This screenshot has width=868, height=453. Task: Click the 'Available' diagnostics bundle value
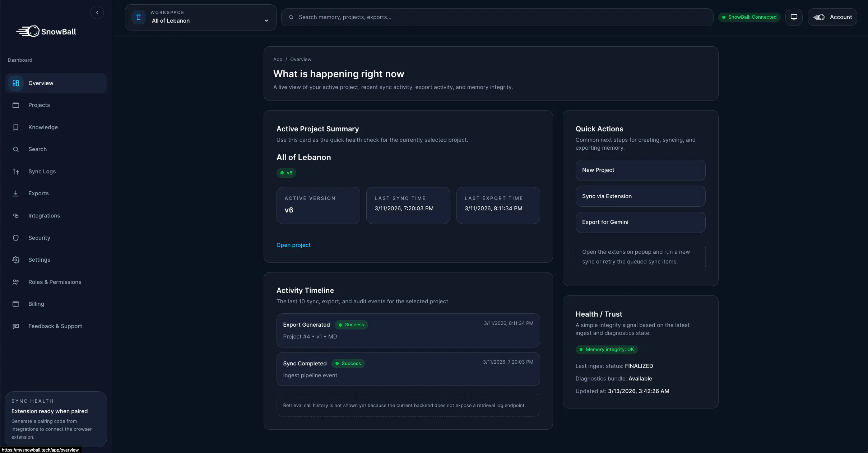pos(640,379)
